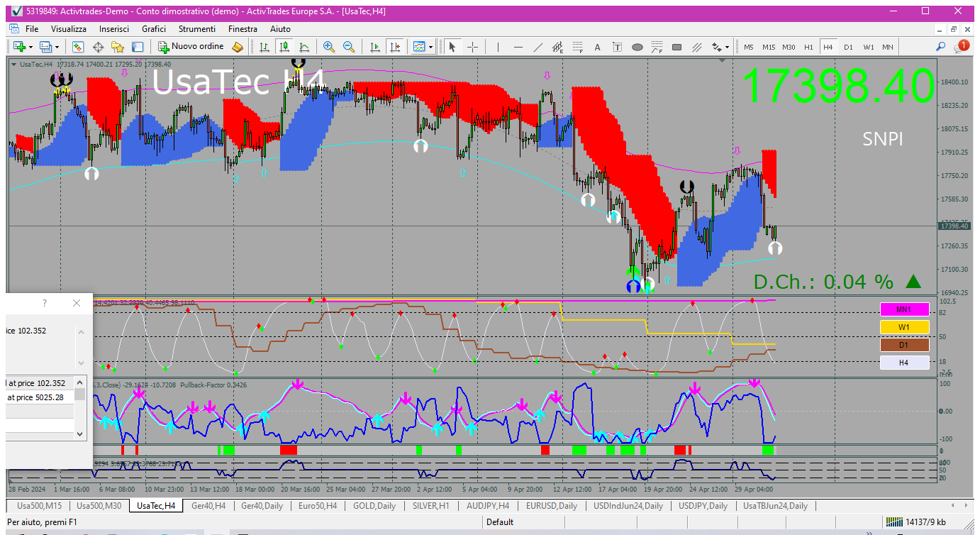Open the Strumenti menu
The height and width of the screenshot is (535, 980).
point(197,29)
